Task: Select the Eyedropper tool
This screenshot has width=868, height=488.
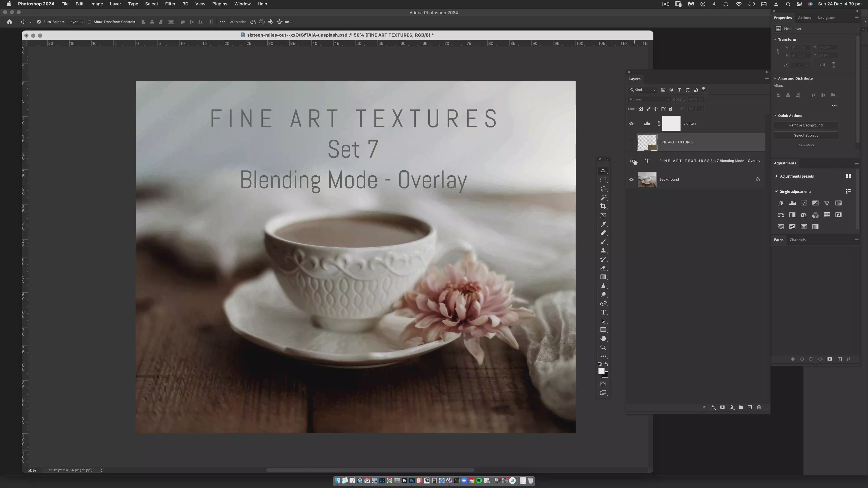Action: click(x=603, y=224)
